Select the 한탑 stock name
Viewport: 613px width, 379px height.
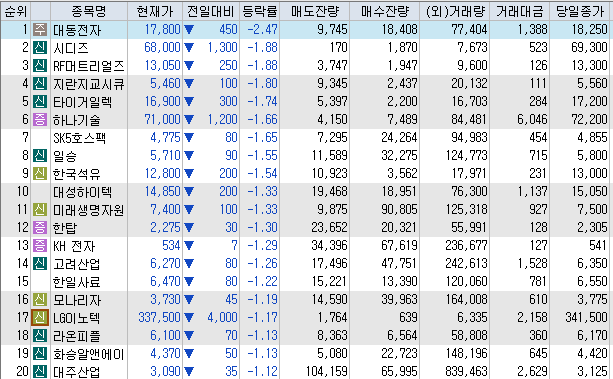click(65, 228)
